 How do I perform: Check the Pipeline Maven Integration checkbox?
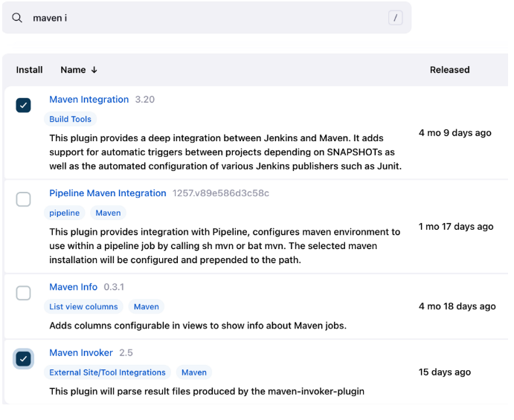click(x=23, y=199)
